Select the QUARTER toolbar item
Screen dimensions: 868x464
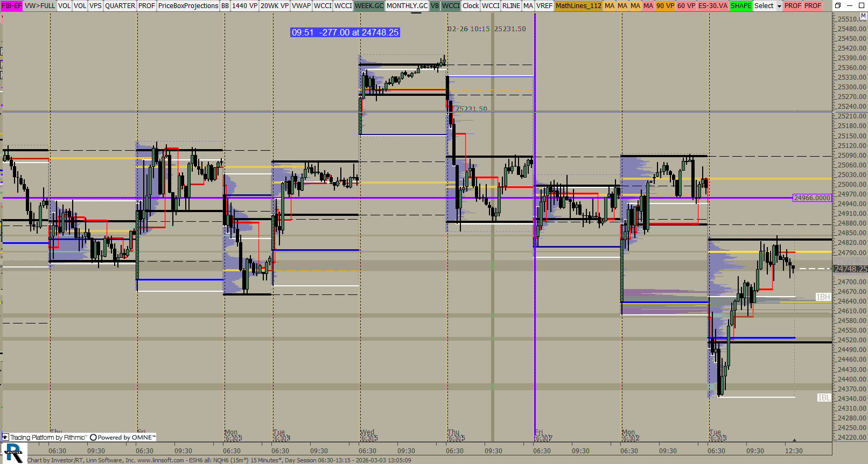(120, 5)
